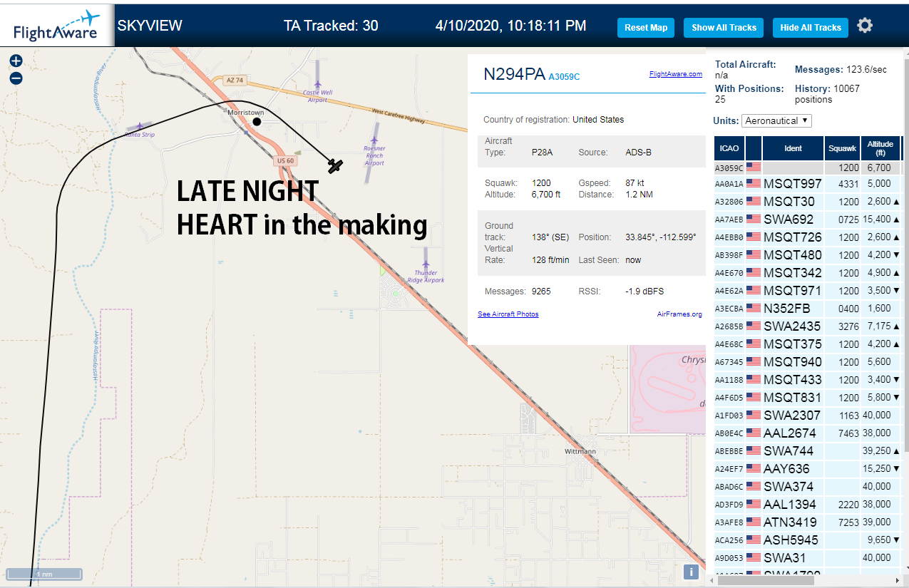Select aircraft MSQT940 in list
Viewport: 909px width, 588px height.
coord(808,362)
